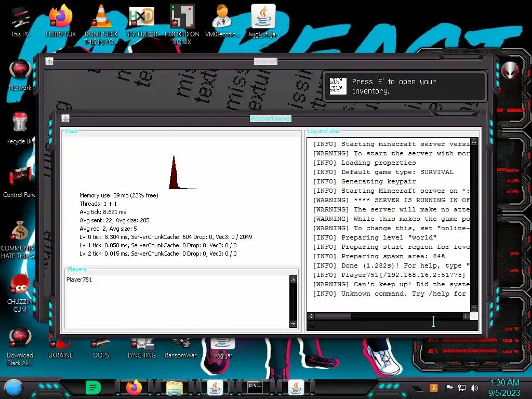Click the 'Preparing level "world"' log line
Screen dimensions: 532x399
click(375, 237)
